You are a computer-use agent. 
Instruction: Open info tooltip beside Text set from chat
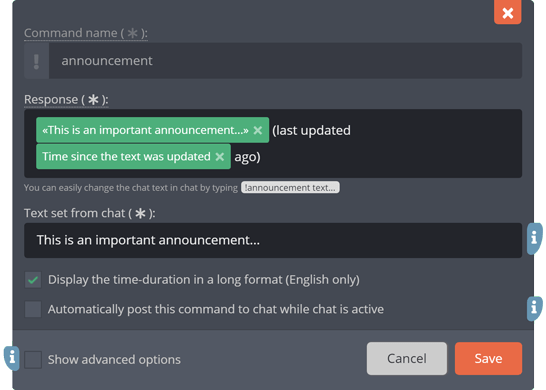point(535,238)
